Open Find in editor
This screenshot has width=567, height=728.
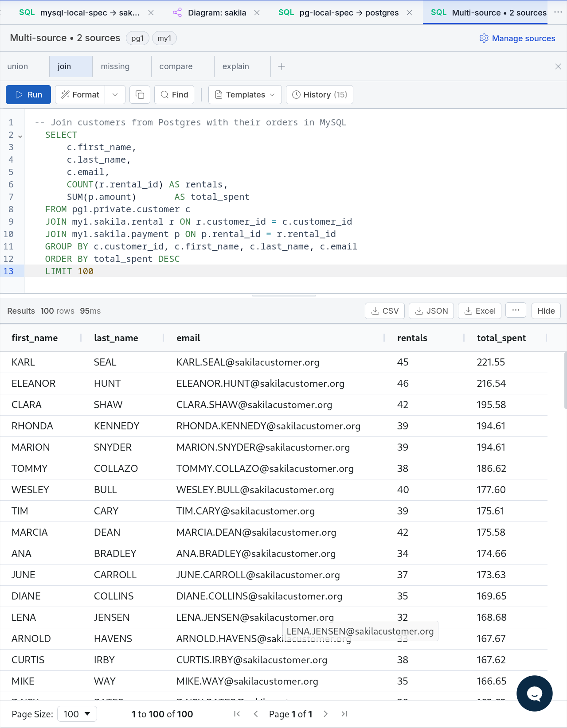174,95
